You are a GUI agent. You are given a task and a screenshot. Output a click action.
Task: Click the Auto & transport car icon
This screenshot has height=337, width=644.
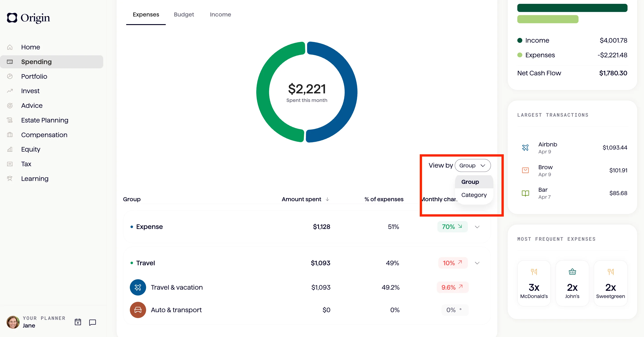pos(138,310)
